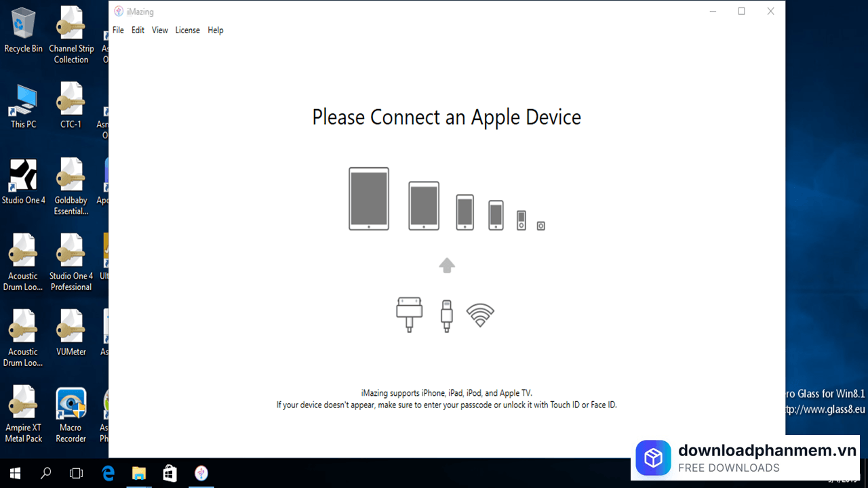Click the large iPad device icon
Viewport: 868px width, 488px height.
[369, 199]
